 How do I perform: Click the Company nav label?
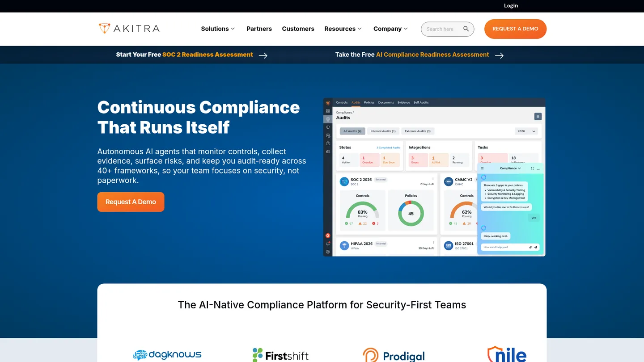(387, 29)
